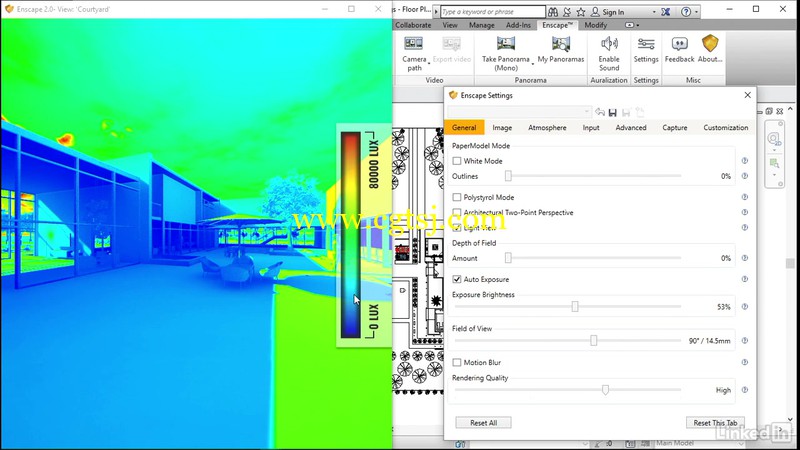Save the current Enscape settings preset

coord(613,112)
